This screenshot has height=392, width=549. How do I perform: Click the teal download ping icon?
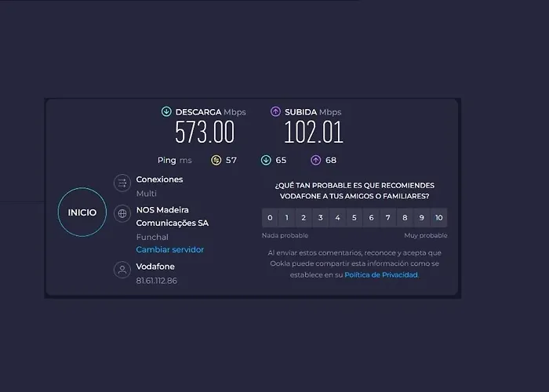point(266,160)
